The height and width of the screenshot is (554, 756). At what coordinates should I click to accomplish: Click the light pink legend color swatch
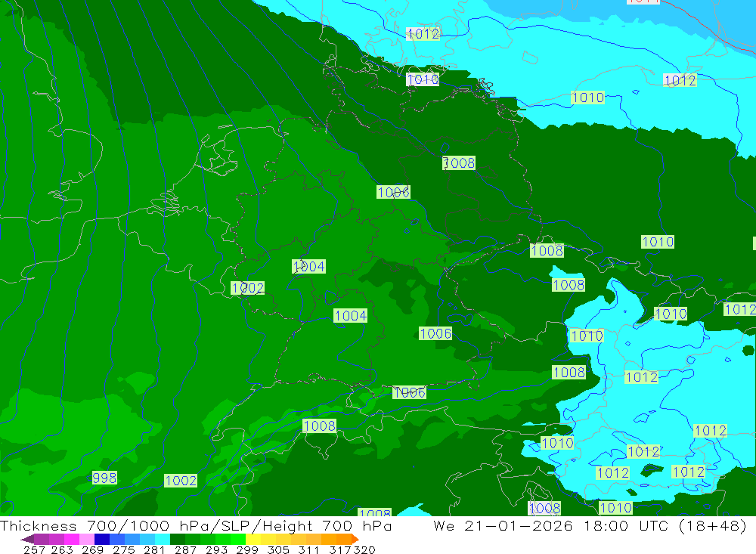coord(87,539)
